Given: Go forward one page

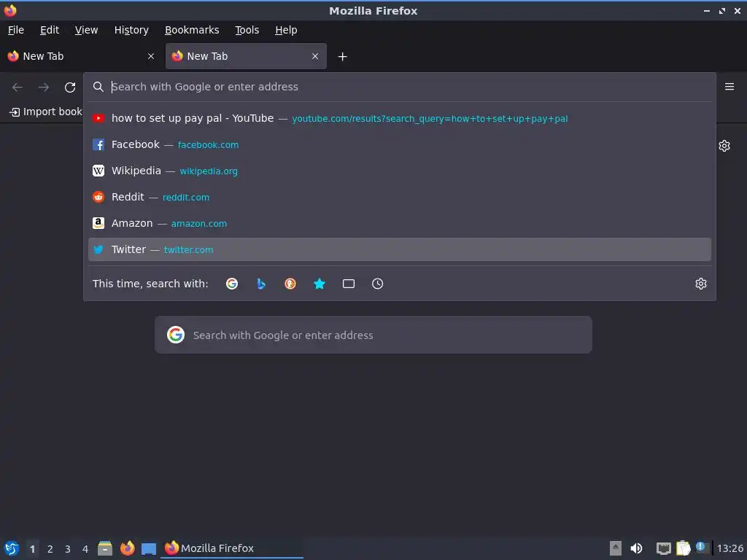Looking at the screenshot, I should tap(44, 87).
